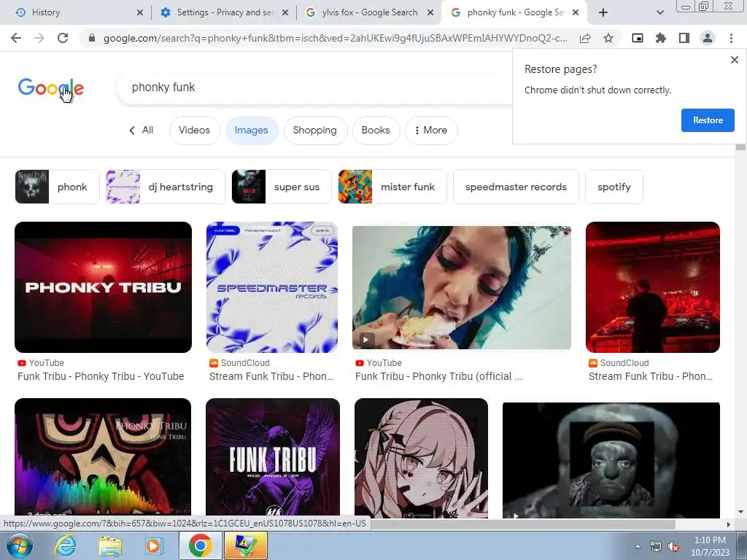747x560 pixels.
Task: Open the red DJ booth image
Action: point(653,287)
